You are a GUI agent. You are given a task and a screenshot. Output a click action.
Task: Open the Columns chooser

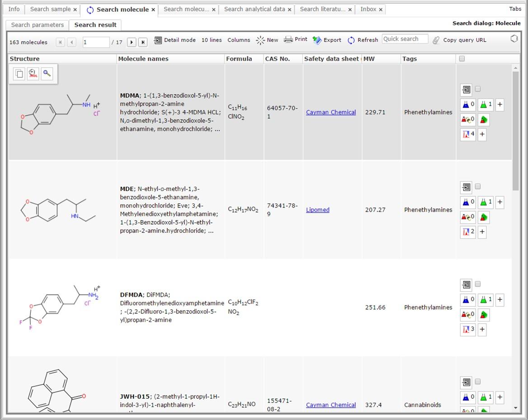pyautogui.click(x=239, y=40)
